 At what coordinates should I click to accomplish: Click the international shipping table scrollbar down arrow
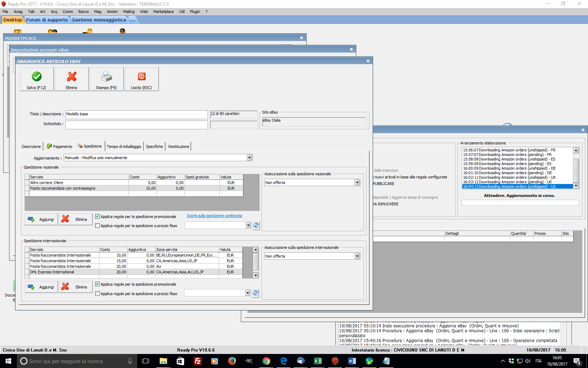click(x=255, y=275)
